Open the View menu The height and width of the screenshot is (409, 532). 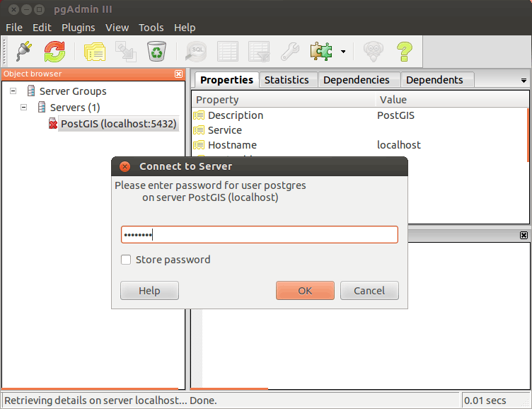point(117,28)
